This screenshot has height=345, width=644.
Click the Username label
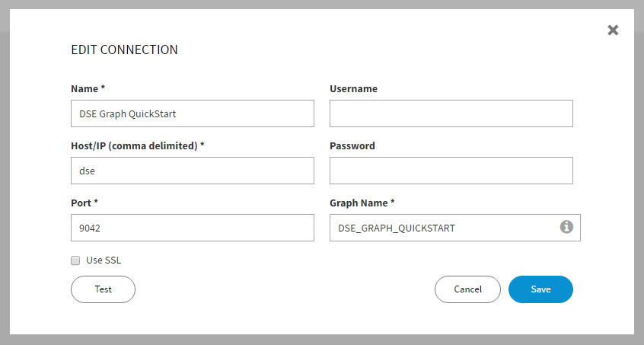coord(354,88)
